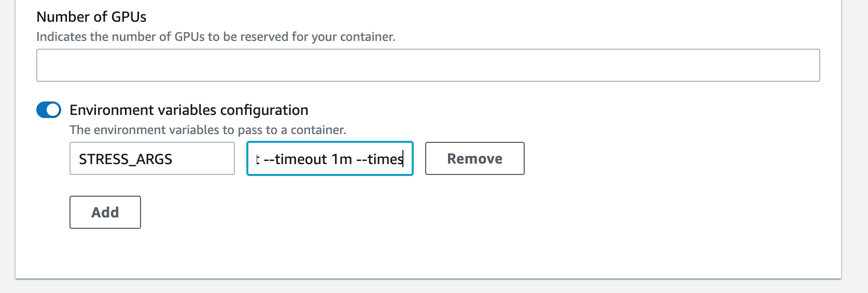Click the word 'Remove' on the button
Image resolution: width=868 pixels, height=293 pixels.
tap(474, 158)
